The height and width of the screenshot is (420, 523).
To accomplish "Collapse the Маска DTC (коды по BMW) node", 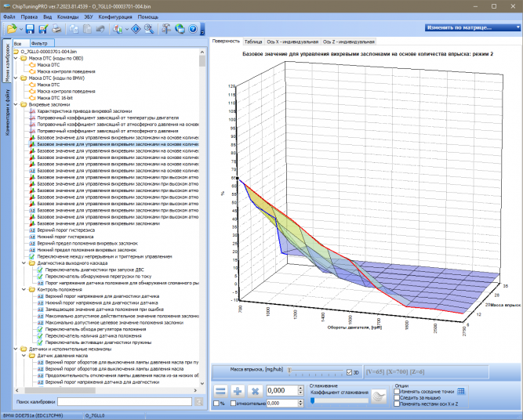I will (16, 78).
